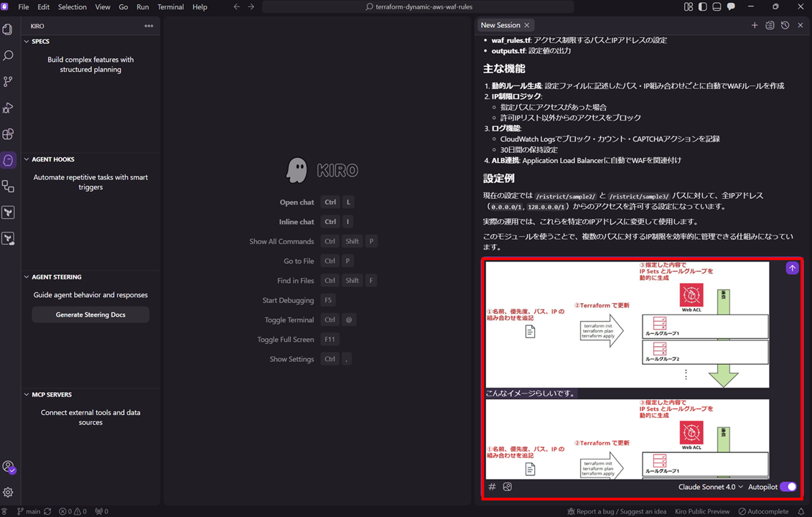The height and width of the screenshot is (517, 812).
Task: Open the Terraform Cloud view icon
Action: (8, 238)
